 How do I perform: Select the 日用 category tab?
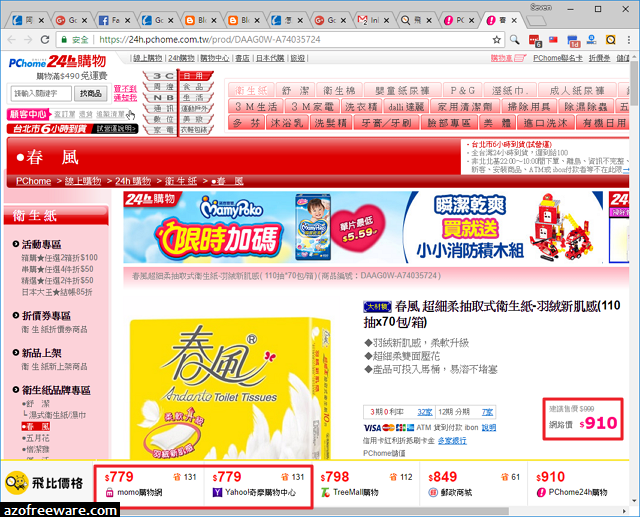click(195, 76)
